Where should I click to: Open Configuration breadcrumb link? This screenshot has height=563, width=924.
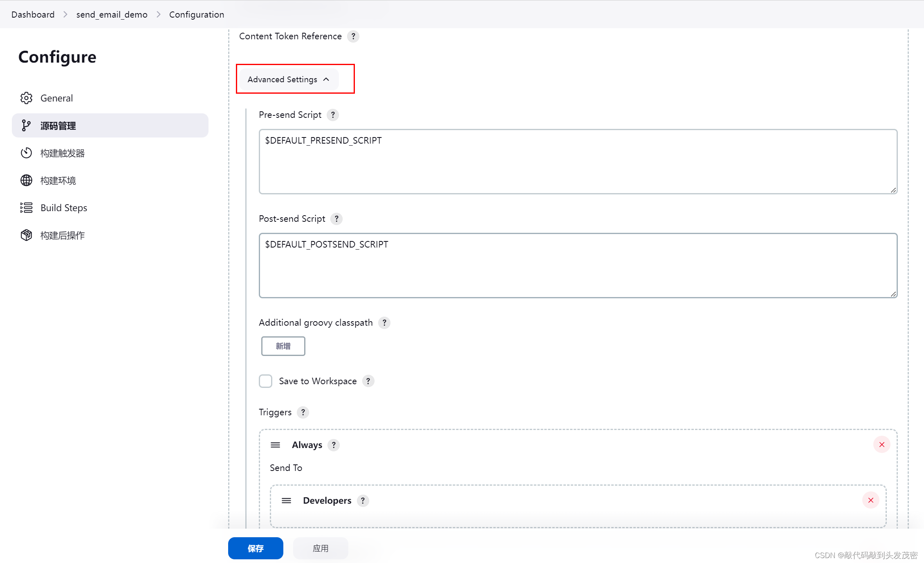point(197,15)
